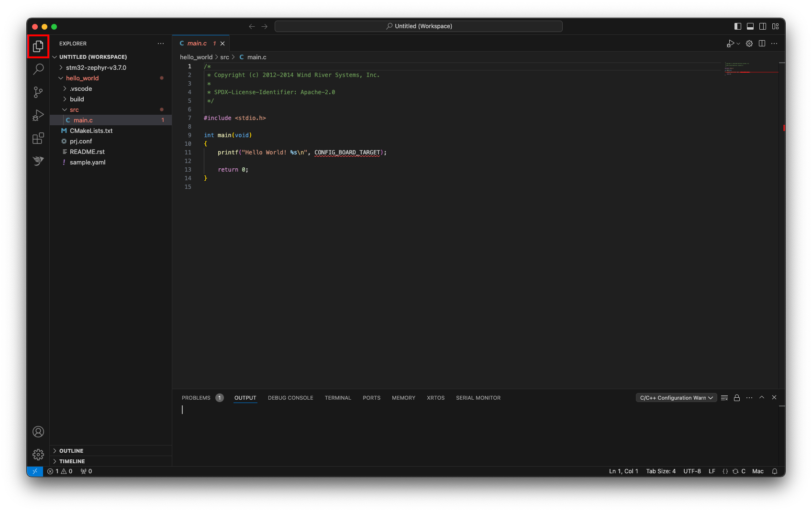Open Accounts from the activity bar
Screen dimensions: 812x512
point(38,431)
